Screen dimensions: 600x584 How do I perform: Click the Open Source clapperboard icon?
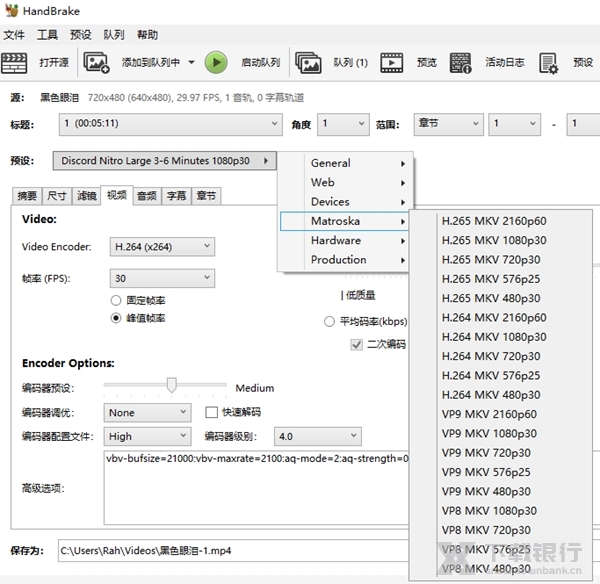[x=14, y=62]
